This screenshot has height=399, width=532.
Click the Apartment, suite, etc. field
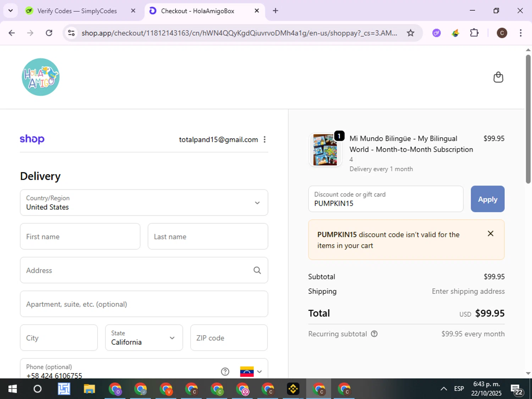coord(144,304)
